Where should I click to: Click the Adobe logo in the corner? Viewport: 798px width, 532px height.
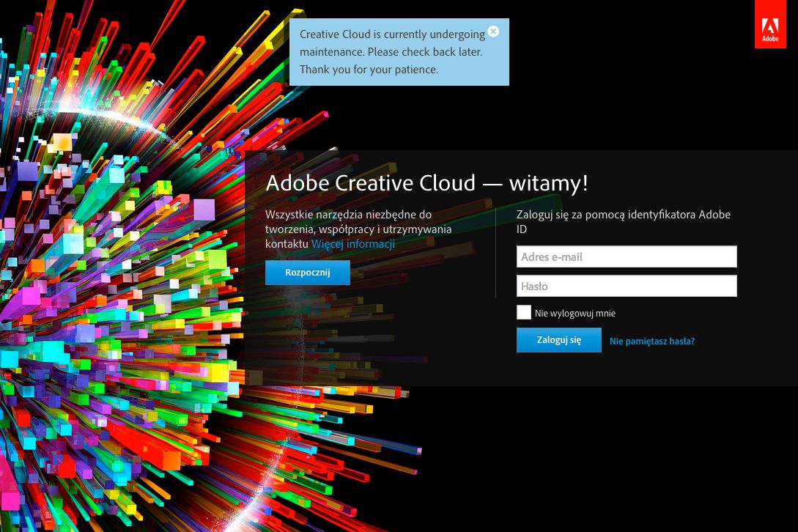click(770, 24)
